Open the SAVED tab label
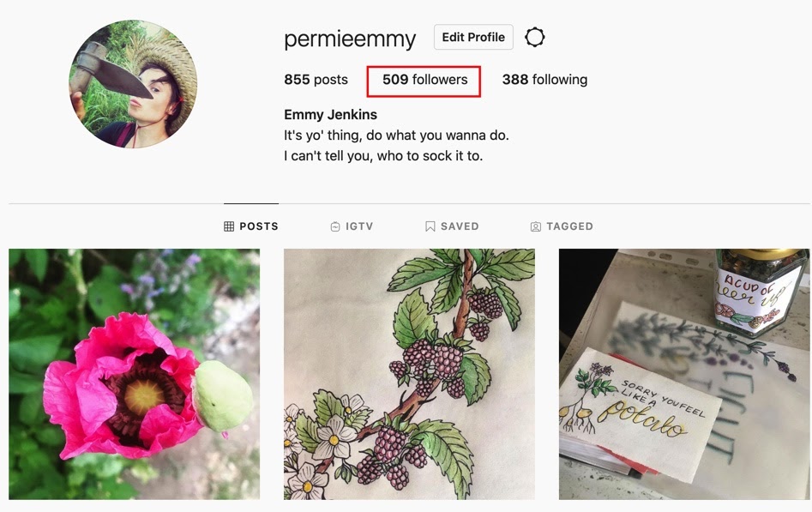 click(x=460, y=226)
